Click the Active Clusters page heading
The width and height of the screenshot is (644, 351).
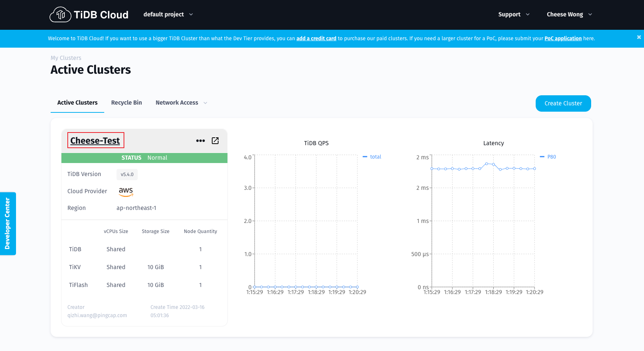pos(91,70)
